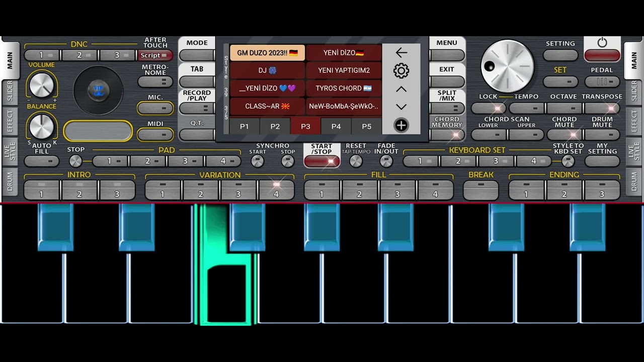
Task: Click the FADE IN/OUT round button
Action: pyautogui.click(x=386, y=161)
